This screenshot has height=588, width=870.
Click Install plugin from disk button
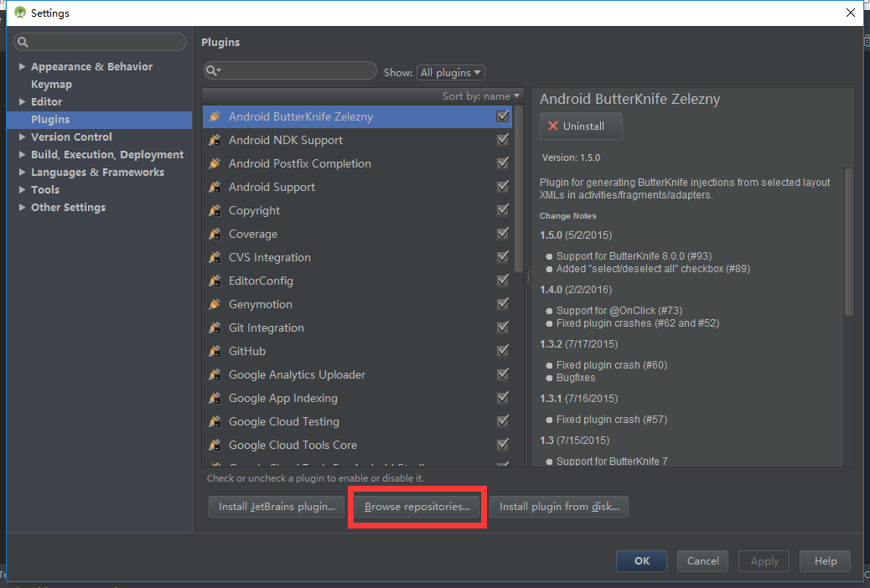559,507
